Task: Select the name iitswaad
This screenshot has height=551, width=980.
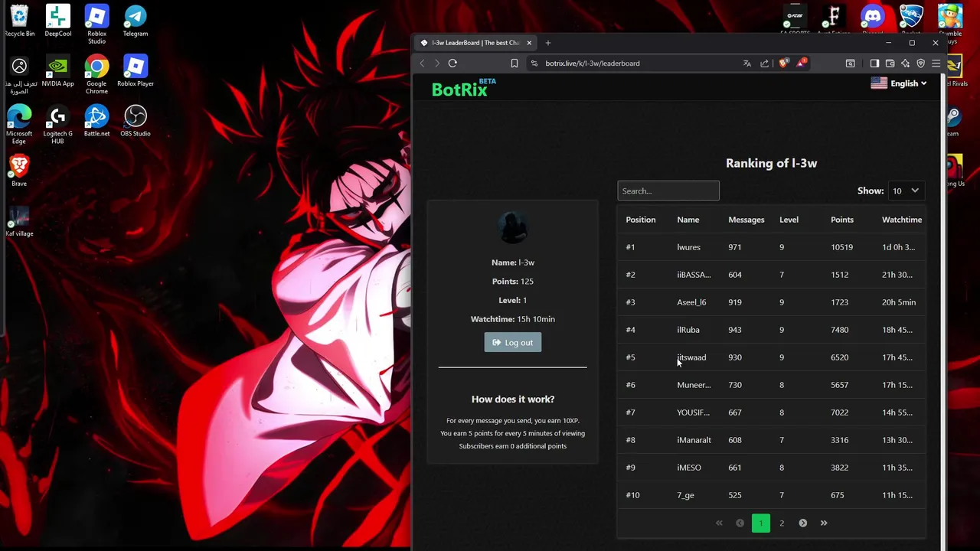Action: (x=691, y=357)
